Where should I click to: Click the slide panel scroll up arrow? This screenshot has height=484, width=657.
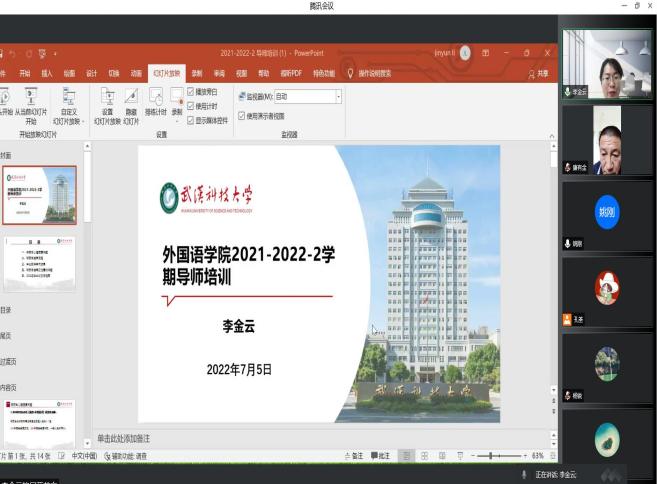pos(87,146)
